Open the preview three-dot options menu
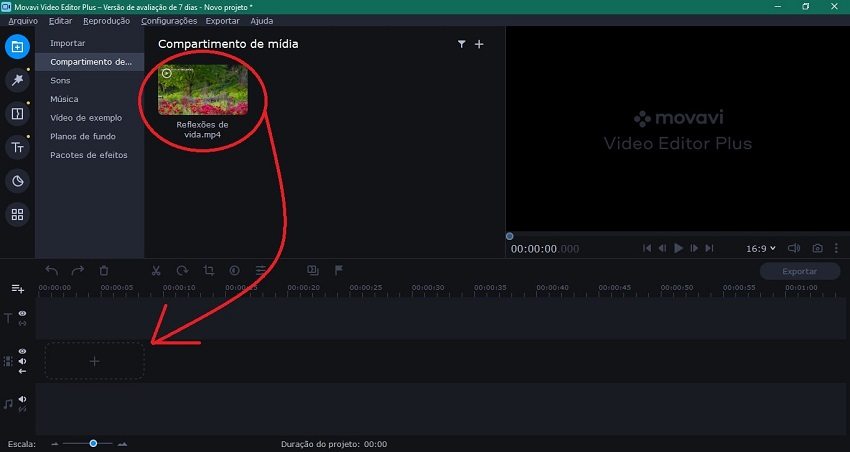Viewport: 850px width, 452px height. click(x=836, y=248)
